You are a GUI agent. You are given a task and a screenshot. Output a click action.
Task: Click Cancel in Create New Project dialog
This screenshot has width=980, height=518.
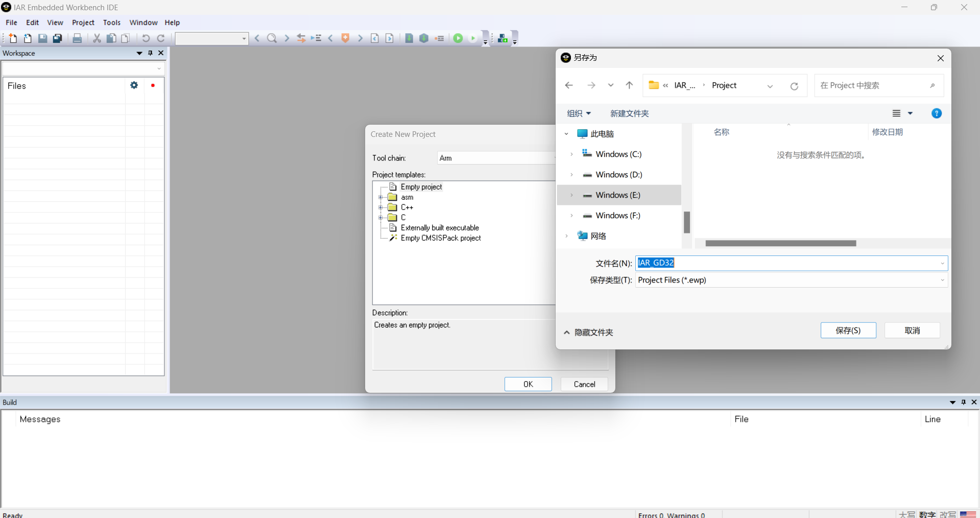584,384
